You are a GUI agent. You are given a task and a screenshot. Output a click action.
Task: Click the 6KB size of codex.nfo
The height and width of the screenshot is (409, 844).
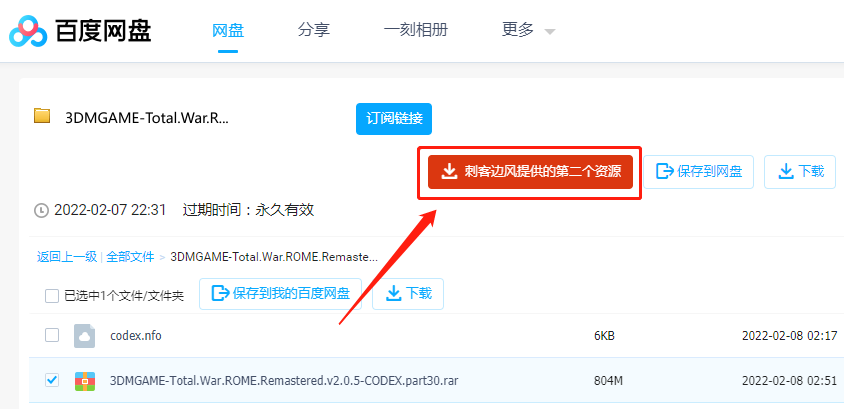(x=604, y=336)
